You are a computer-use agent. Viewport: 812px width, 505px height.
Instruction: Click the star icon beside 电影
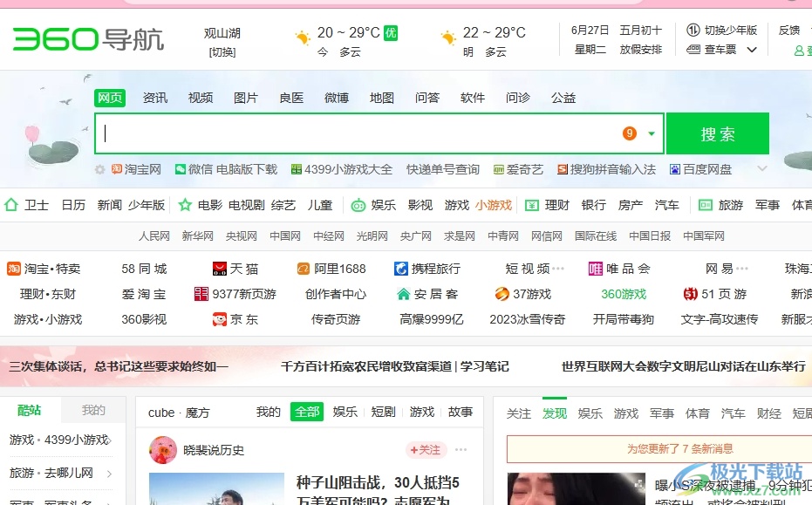pos(185,205)
